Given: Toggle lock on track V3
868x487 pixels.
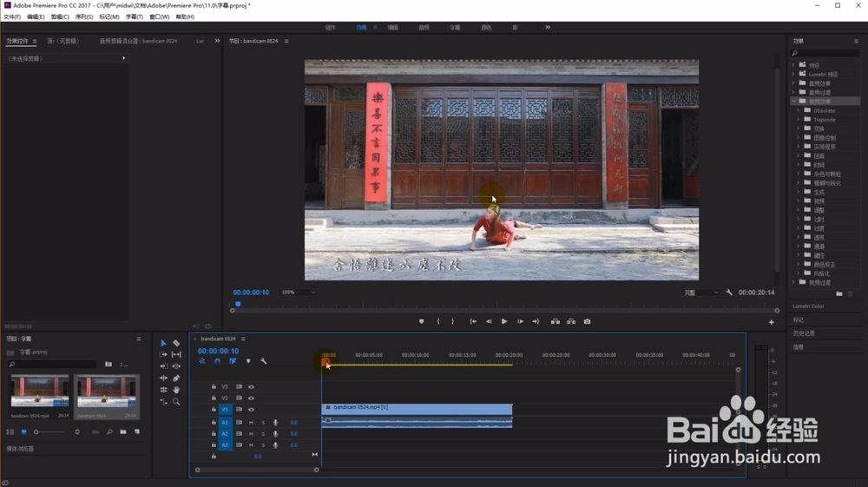Looking at the screenshot, I should pos(214,387).
